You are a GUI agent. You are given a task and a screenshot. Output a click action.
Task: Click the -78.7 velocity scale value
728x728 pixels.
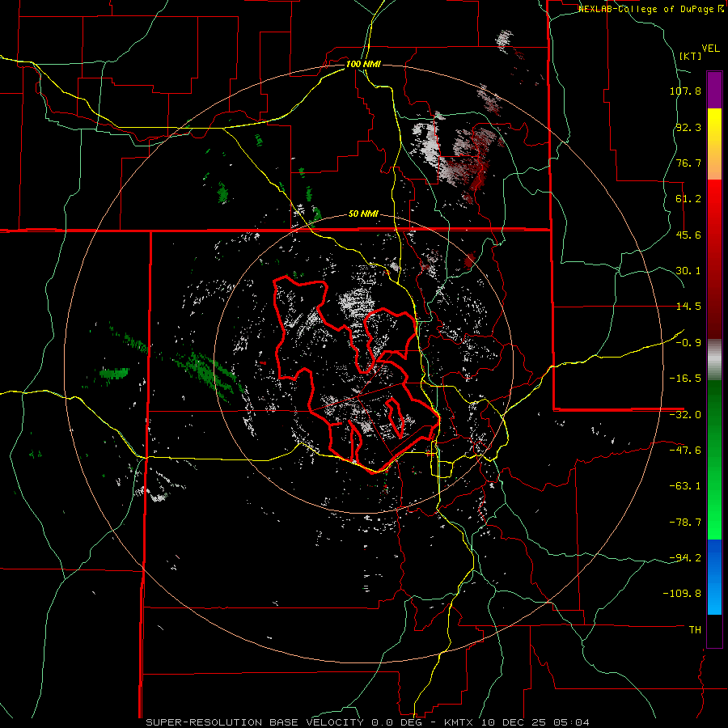pyautogui.click(x=685, y=523)
